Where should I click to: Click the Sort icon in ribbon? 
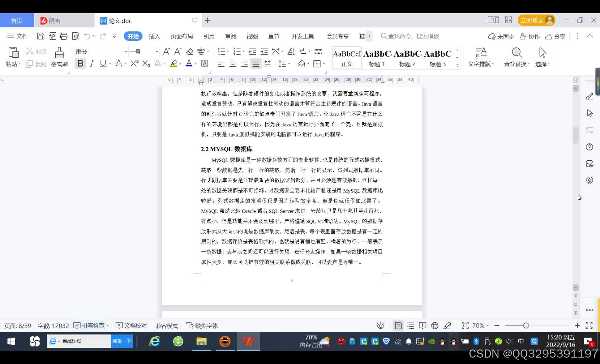pyautogui.click(x=291, y=51)
